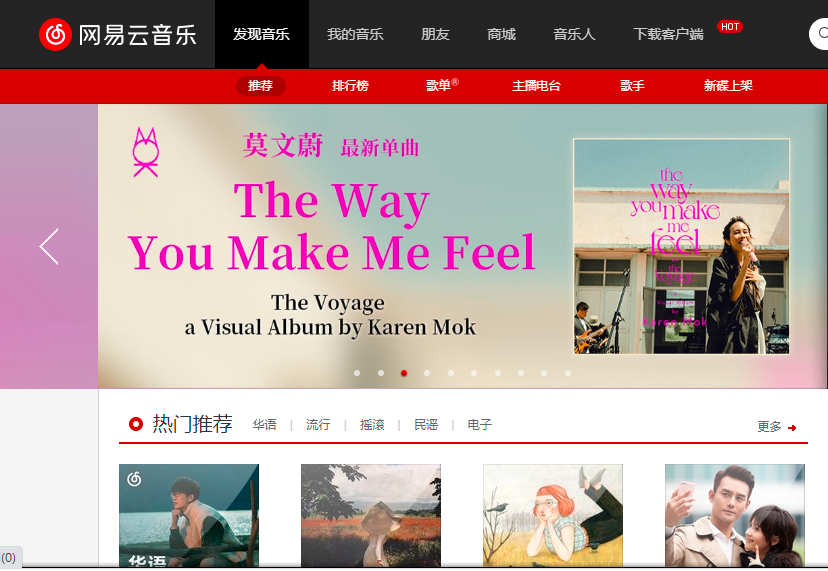The image size is (828, 571).
Task: Switch to the 排行榜 sub-tab
Action: tap(350, 86)
